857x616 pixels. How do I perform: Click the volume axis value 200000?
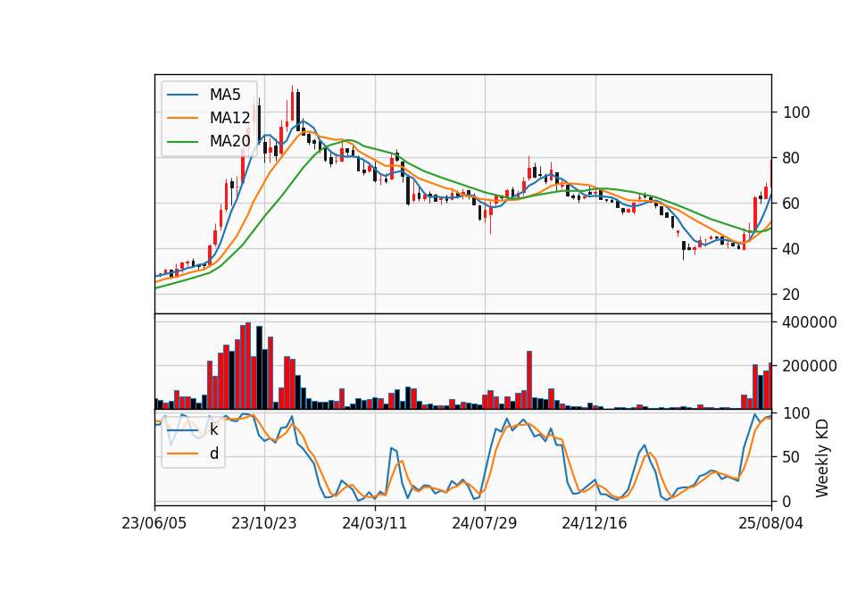coord(810,366)
